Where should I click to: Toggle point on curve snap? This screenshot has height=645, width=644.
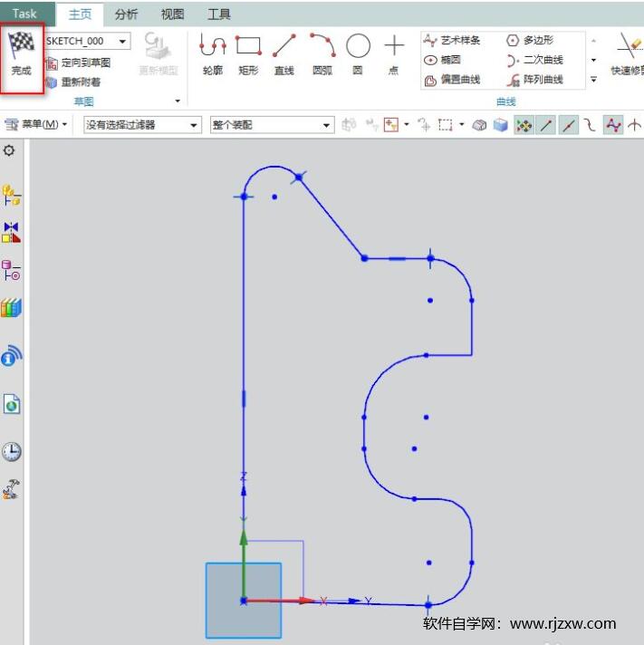[x=590, y=125]
